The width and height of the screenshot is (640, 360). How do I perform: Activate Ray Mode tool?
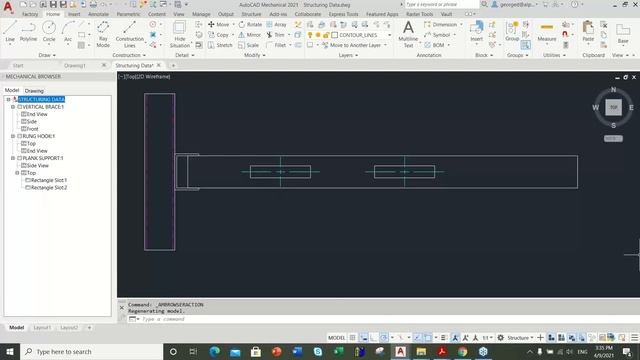[103, 34]
